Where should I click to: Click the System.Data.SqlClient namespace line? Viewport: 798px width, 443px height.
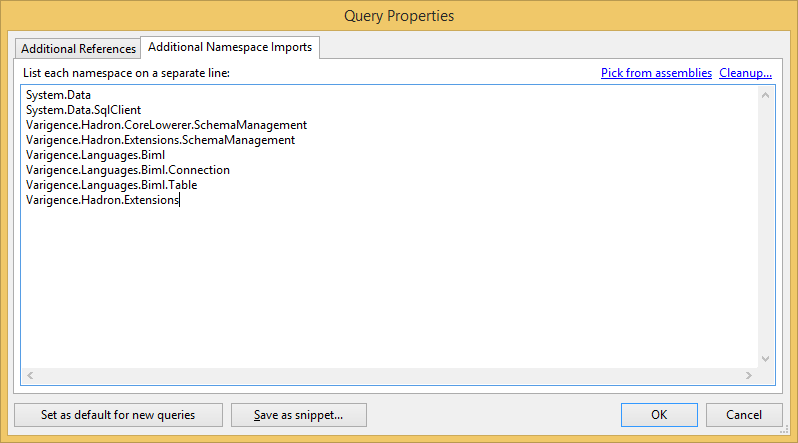pos(77,110)
